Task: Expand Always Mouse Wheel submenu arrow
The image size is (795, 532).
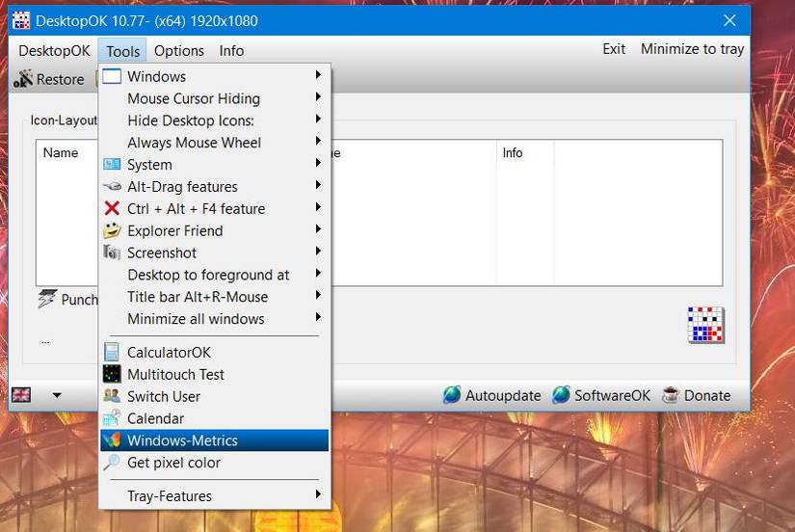Action: pos(318,141)
